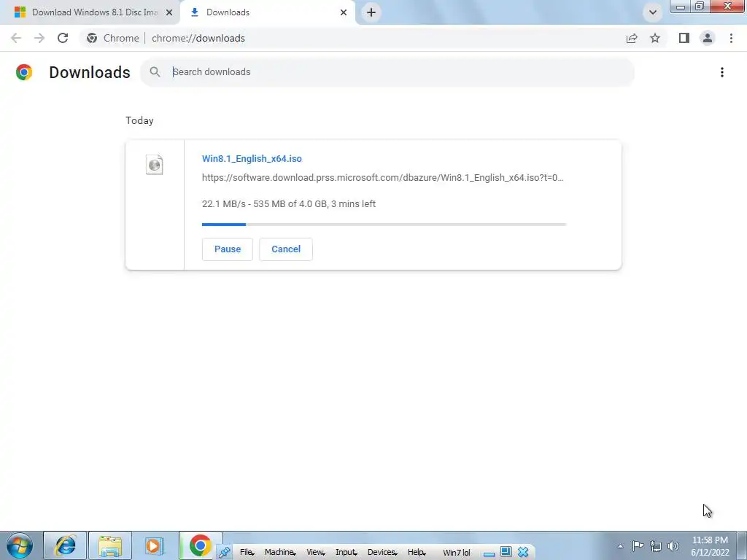Click the Today date heading
747x560 pixels.
(139, 120)
